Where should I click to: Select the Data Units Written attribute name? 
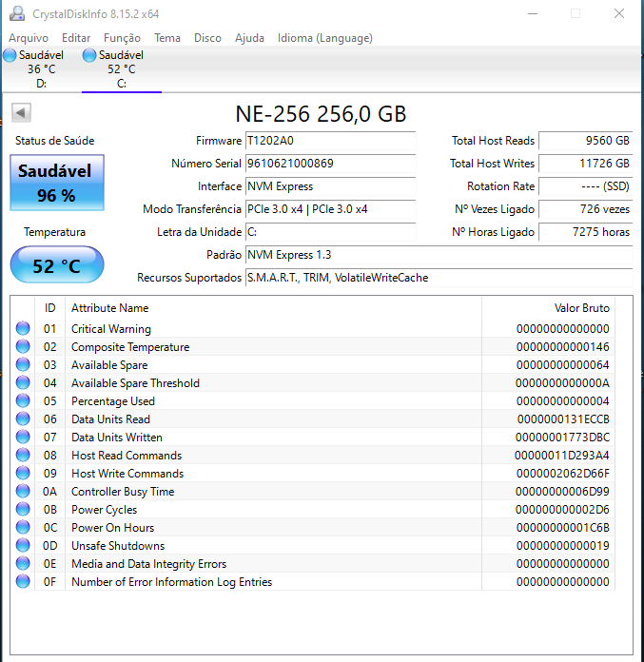117,438
